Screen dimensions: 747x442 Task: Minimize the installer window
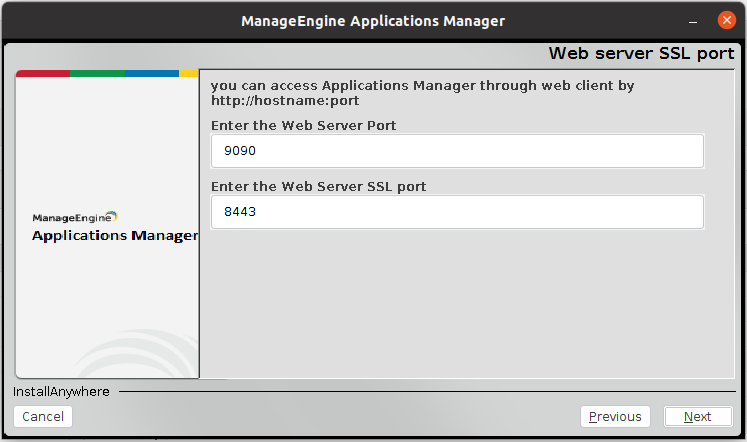(x=692, y=20)
